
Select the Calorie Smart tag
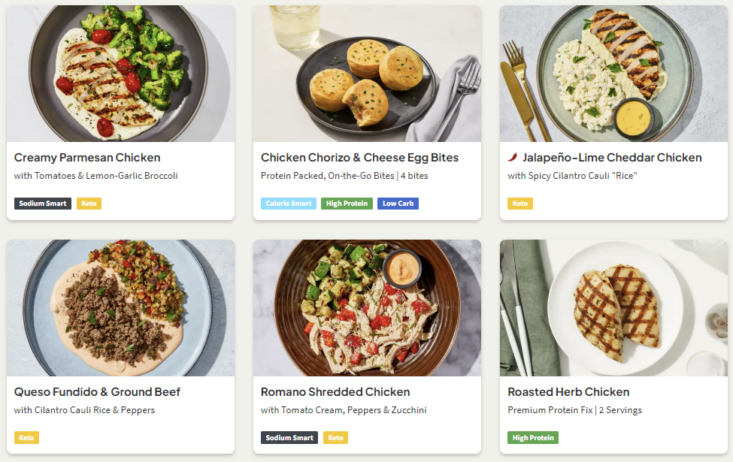click(288, 203)
